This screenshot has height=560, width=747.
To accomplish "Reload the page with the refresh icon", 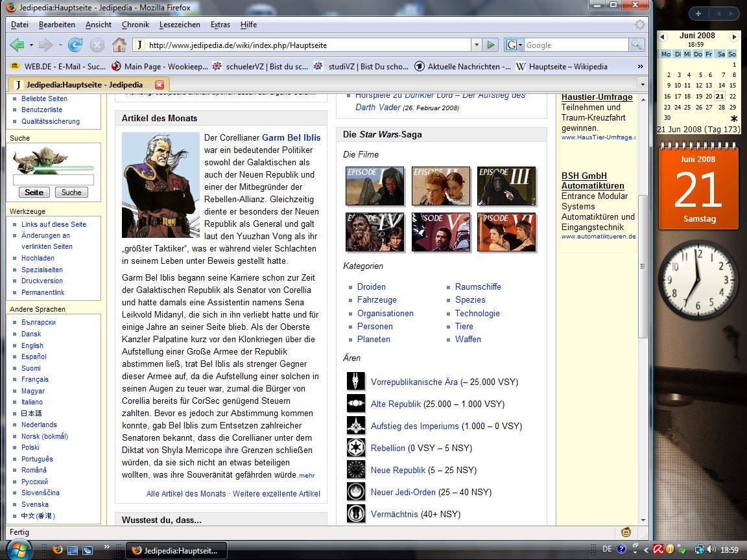I will (75, 45).
